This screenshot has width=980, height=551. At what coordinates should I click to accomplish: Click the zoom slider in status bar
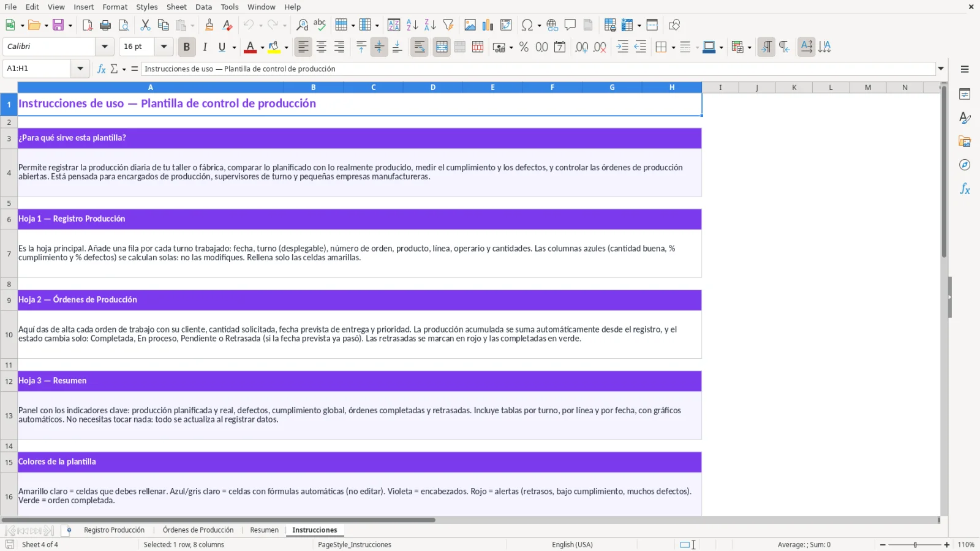(x=915, y=545)
